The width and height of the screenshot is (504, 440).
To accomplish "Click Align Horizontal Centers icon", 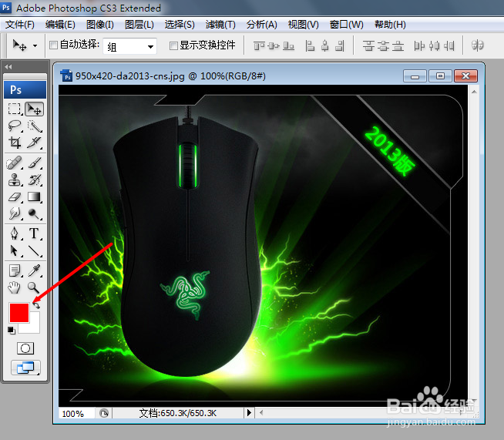I will point(325,46).
